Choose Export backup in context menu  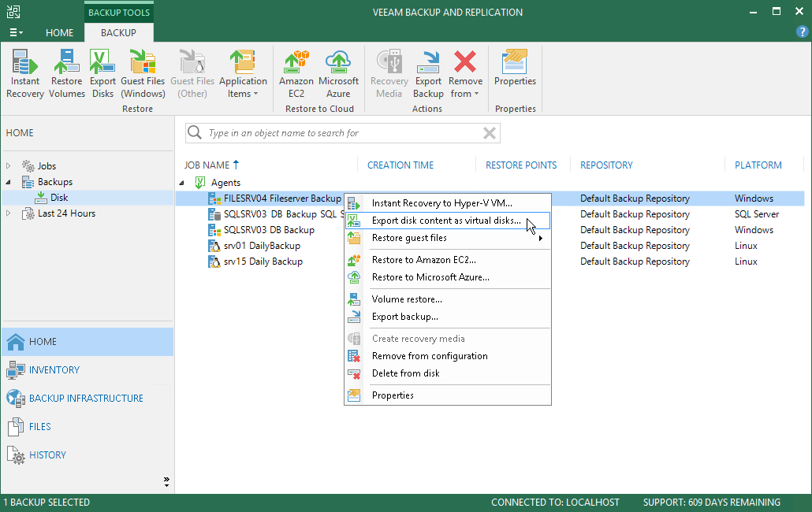[448, 317]
